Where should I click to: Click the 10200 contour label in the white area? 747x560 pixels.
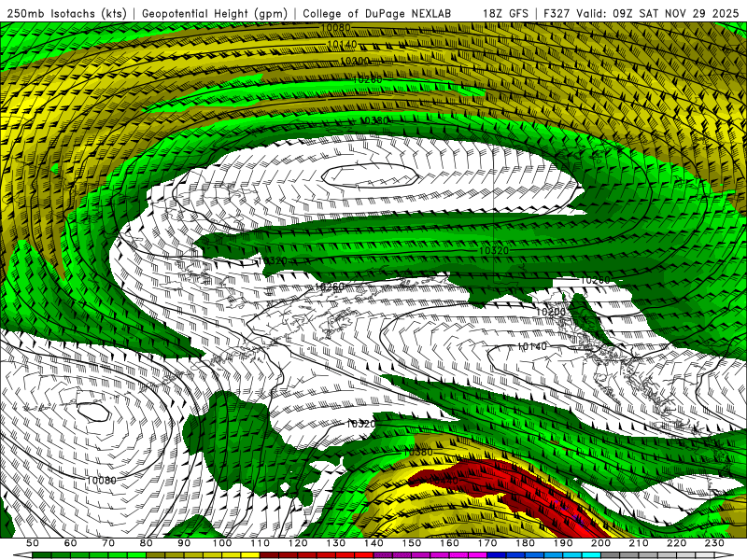pos(551,312)
